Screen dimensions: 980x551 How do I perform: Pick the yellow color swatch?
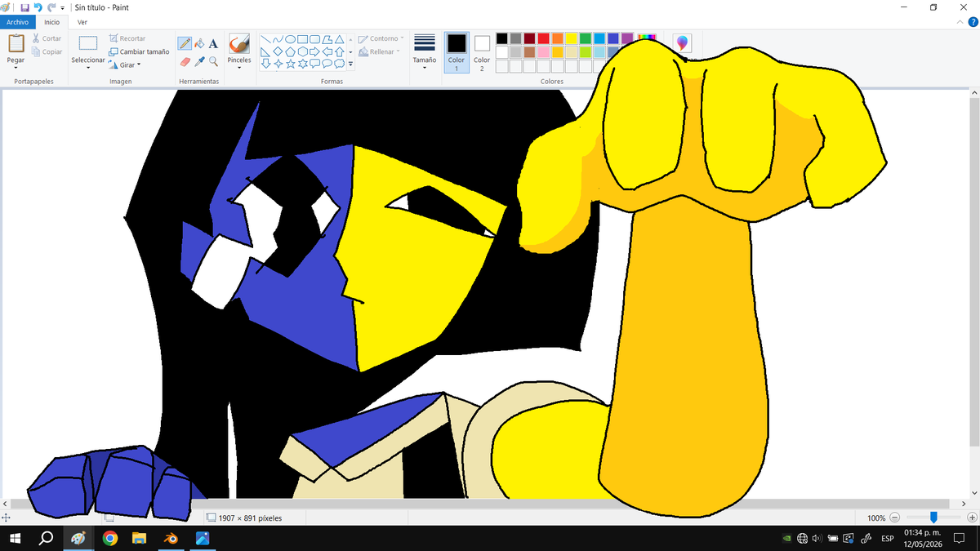coord(572,38)
